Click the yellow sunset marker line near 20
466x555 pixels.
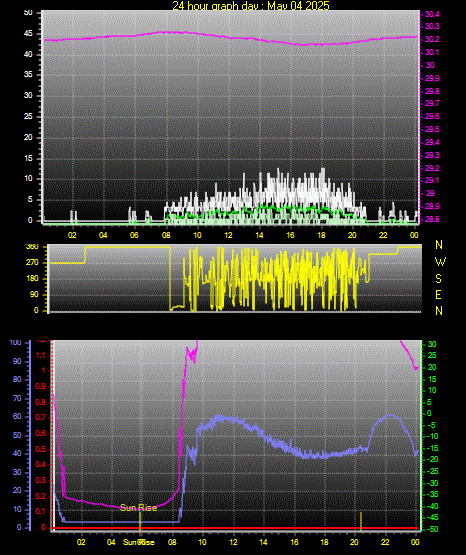(x=361, y=521)
